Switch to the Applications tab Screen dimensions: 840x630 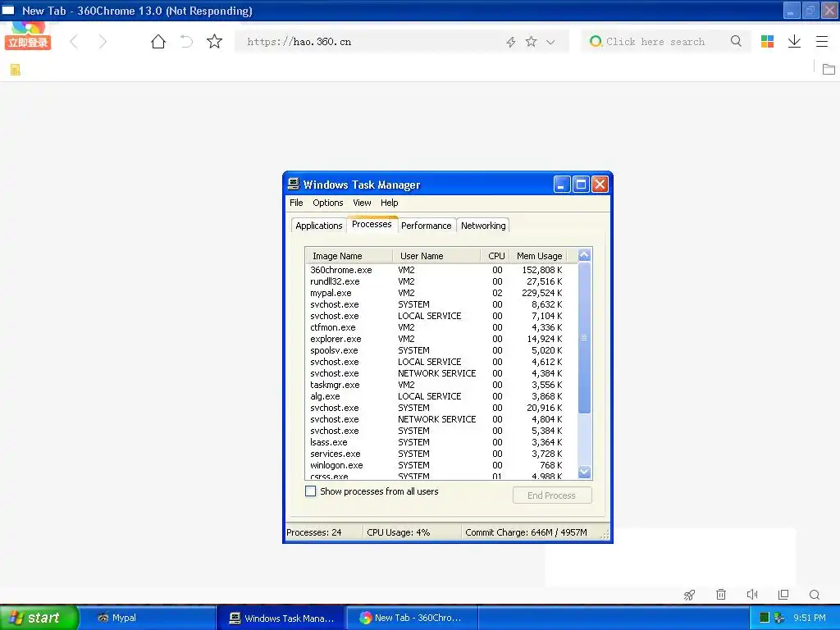pyautogui.click(x=319, y=226)
